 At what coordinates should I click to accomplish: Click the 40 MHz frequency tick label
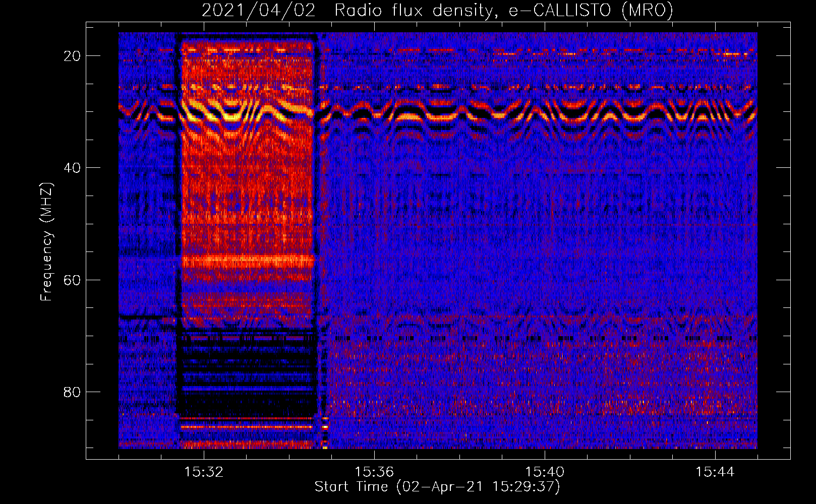(72, 168)
